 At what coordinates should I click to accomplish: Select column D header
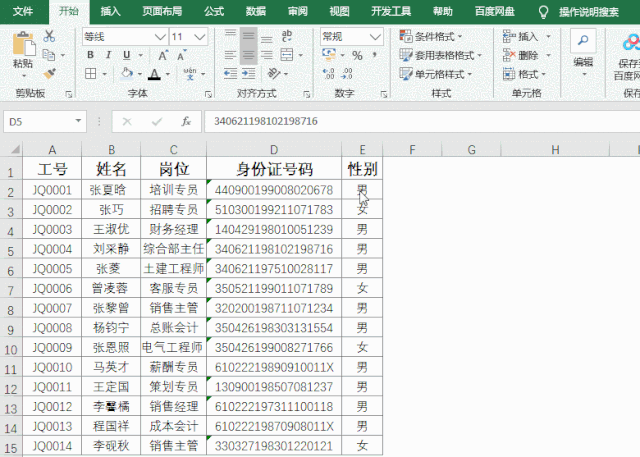coord(274,150)
